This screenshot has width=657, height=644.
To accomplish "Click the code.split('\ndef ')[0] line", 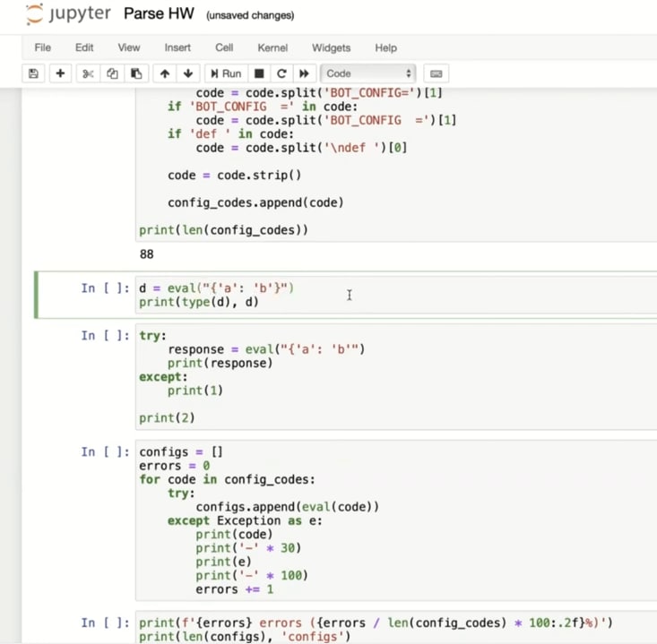I will (301, 148).
